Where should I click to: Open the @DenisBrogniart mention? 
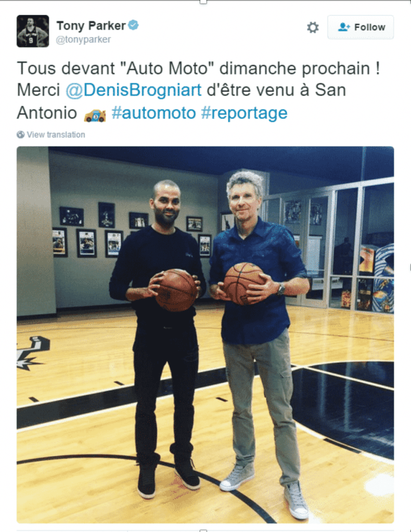[x=134, y=90]
